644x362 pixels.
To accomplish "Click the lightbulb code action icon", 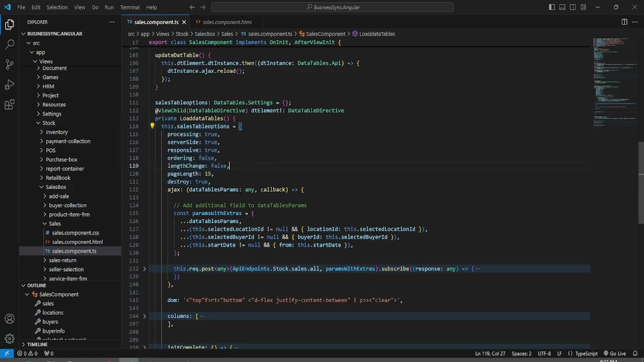I will 152,126.
